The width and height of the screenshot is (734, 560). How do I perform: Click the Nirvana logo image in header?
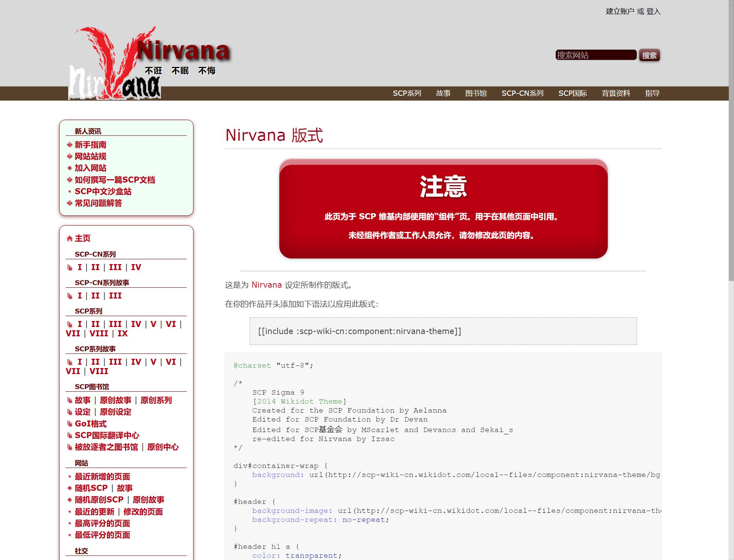click(115, 64)
